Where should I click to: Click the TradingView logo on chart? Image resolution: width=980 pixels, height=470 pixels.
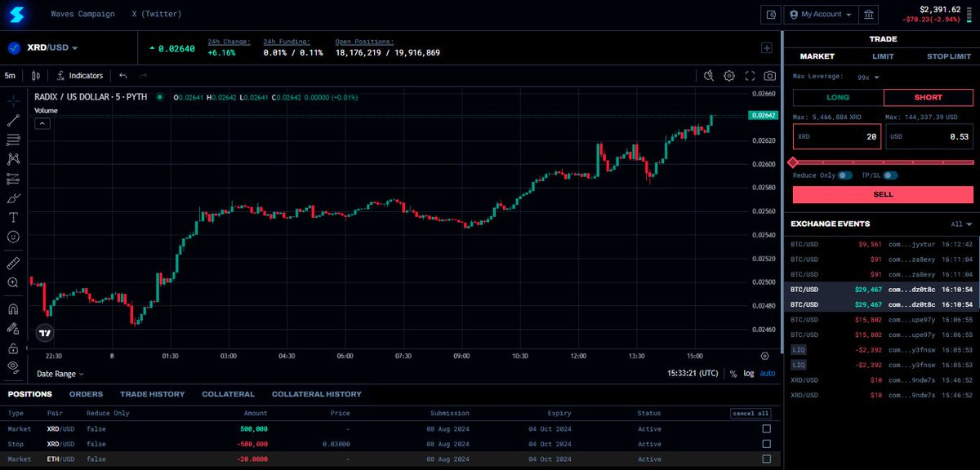(46, 333)
